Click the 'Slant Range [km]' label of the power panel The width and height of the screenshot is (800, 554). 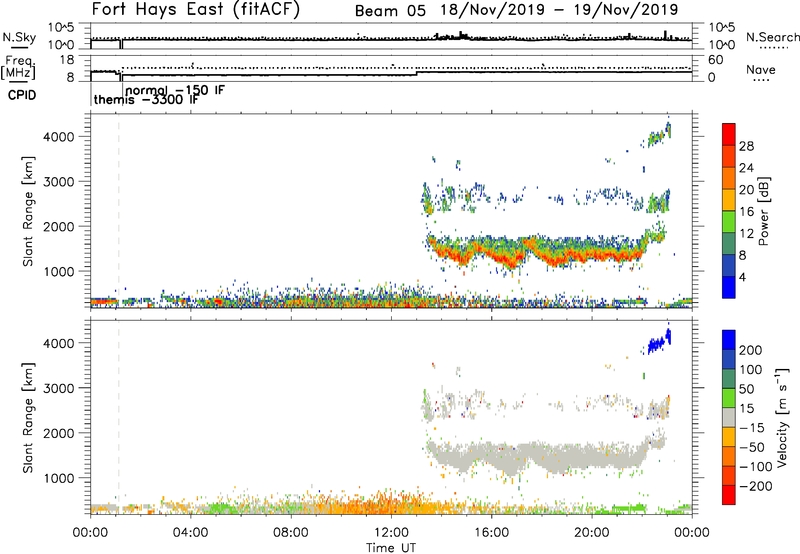point(28,211)
